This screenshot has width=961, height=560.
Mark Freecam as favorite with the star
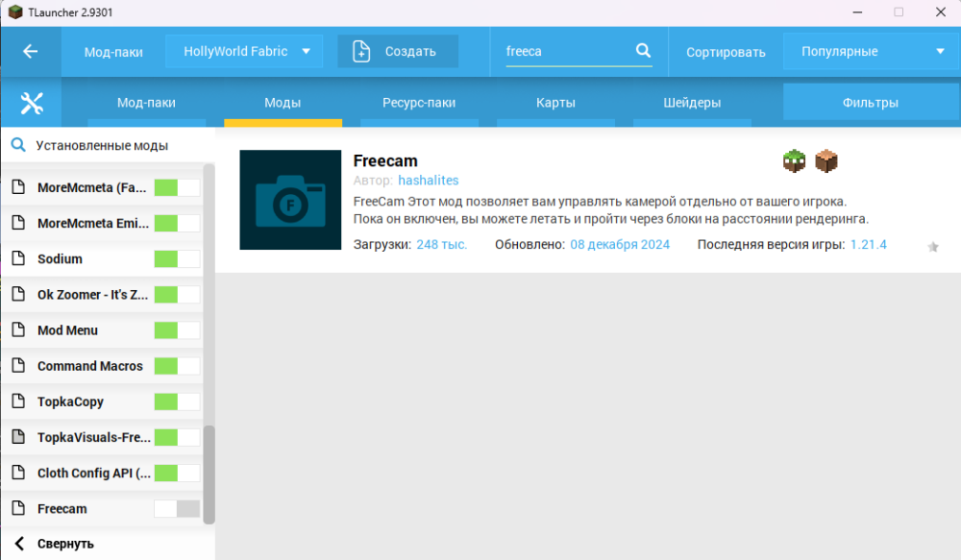pyautogui.click(x=933, y=247)
